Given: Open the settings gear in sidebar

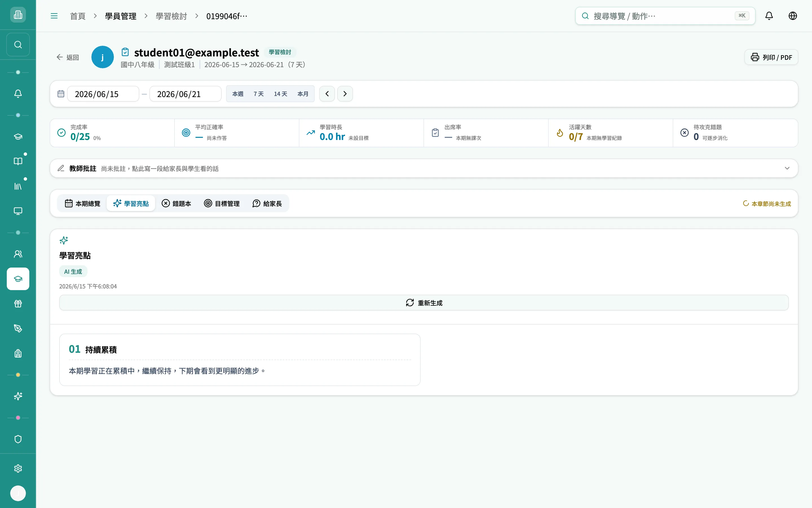Looking at the screenshot, I should (x=18, y=468).
